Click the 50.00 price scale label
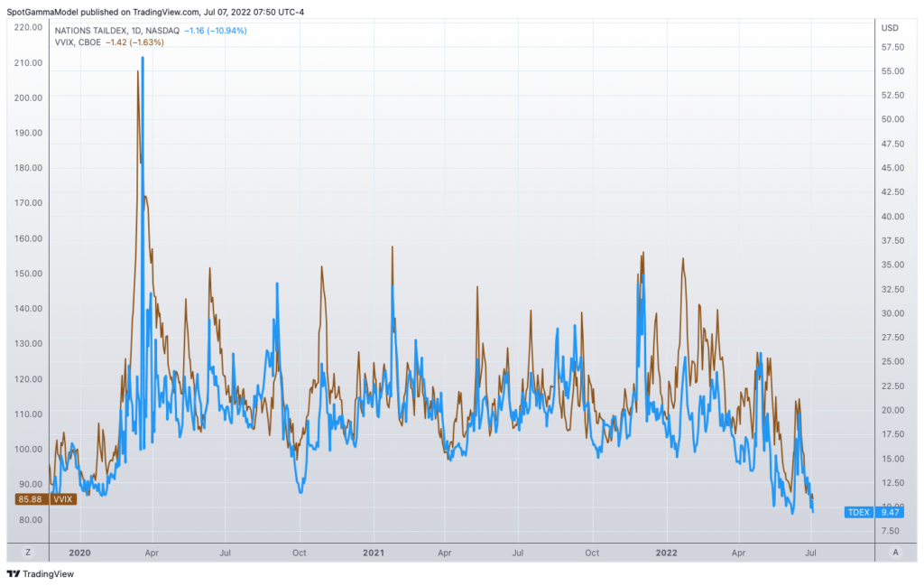The height and width of the screenshot is (586, 924). pyautogui.click(x=892, y=119)
